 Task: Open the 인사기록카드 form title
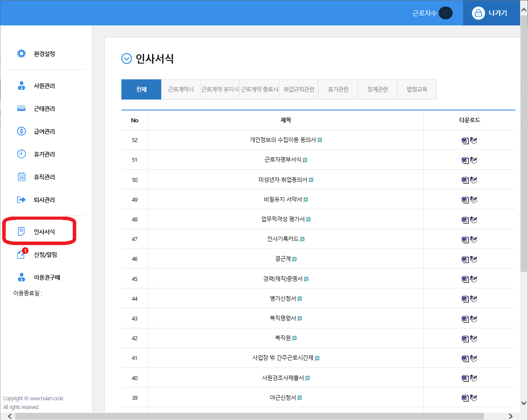[283, 239]
